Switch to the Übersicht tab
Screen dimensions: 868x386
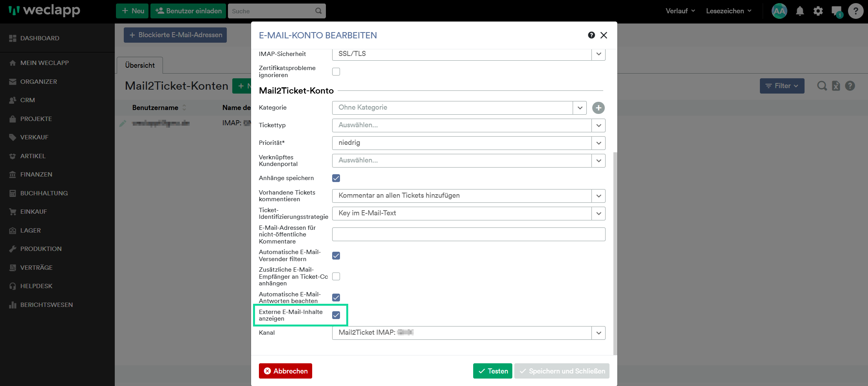click(x=140, y=65)
